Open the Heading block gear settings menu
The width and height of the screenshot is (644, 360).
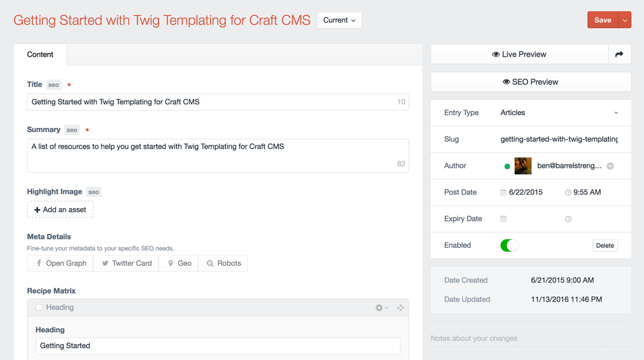(381, 308)
